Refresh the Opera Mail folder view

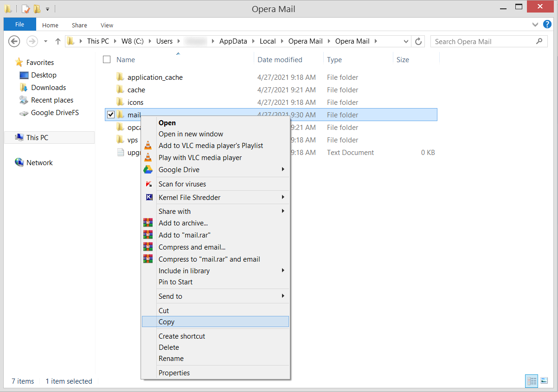[418, 41]
